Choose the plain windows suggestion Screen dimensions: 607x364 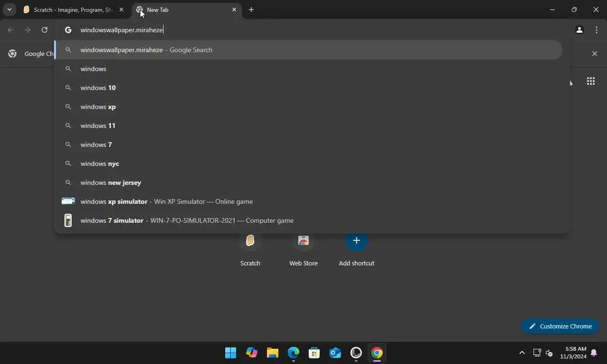pos(308,69)
